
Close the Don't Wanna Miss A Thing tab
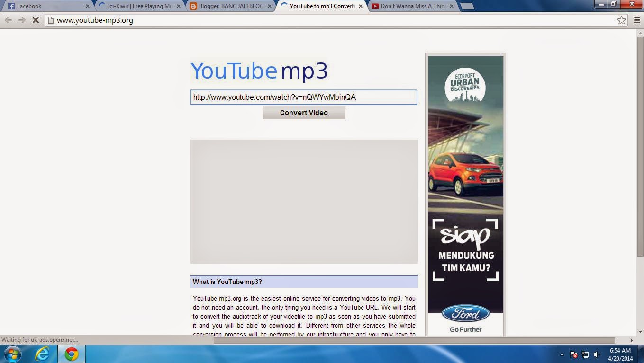tap(452, 6)
